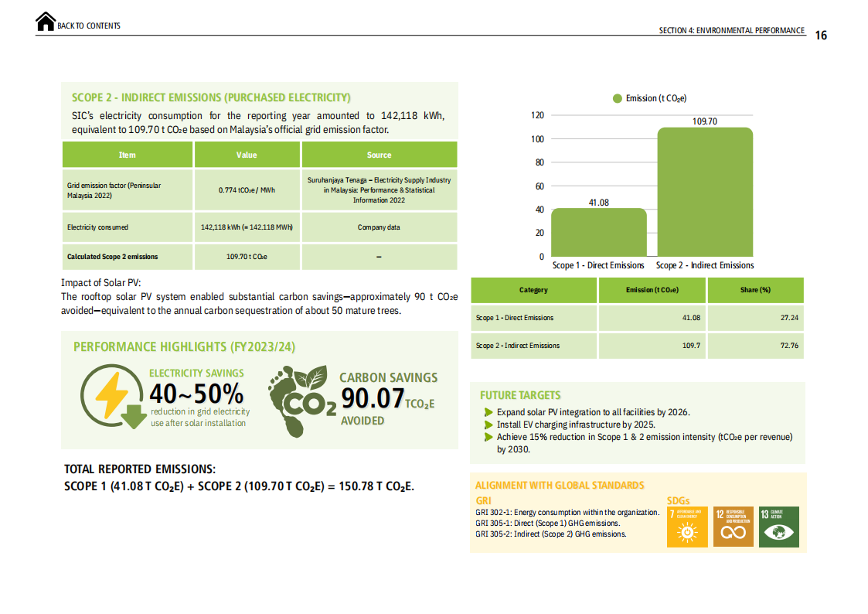Select the SDG 13 climate action icon

[x=778, y=527]
